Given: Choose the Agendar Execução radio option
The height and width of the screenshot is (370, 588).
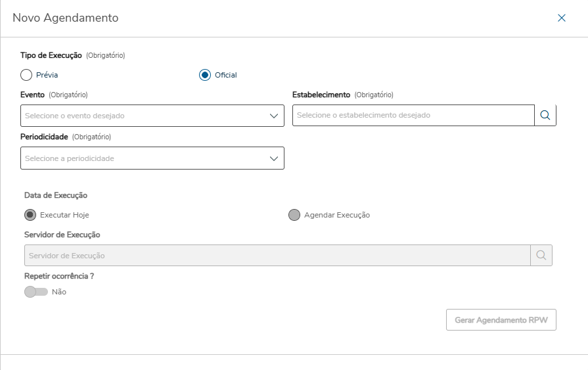Looking at the screenshot, I should tap(294, 215).
